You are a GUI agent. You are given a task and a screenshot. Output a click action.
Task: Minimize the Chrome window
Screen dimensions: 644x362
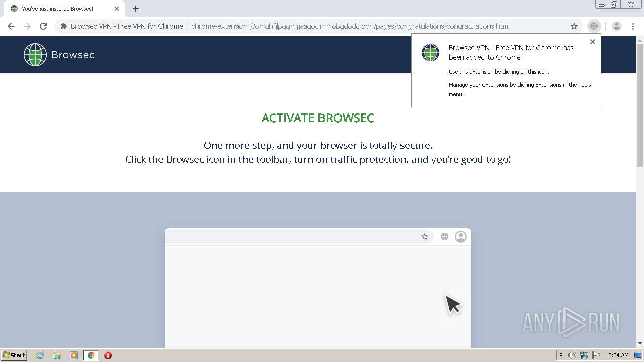tap(602, 5)
